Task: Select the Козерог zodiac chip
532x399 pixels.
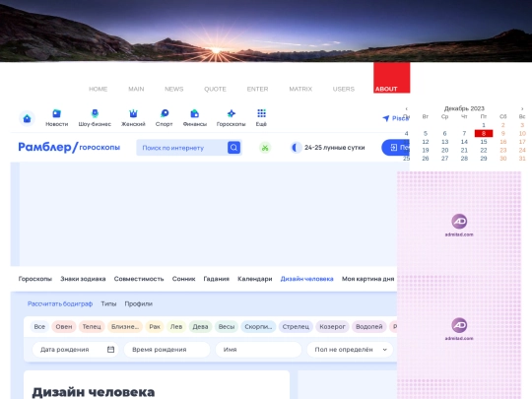Action: click(332, 327)
